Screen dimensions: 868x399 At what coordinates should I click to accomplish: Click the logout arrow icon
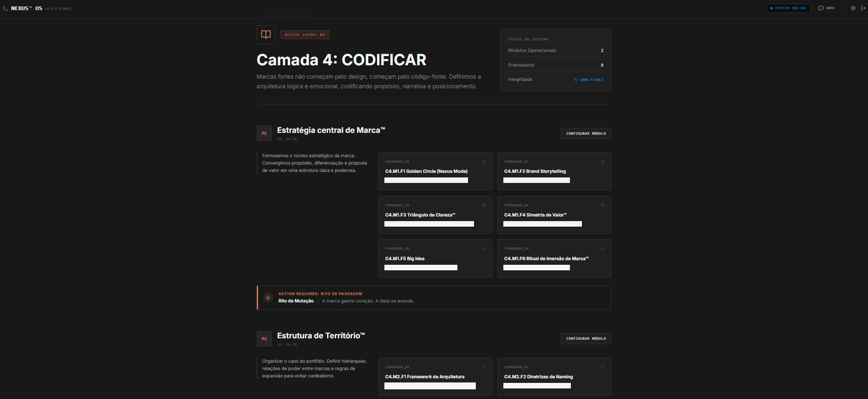(x=863, y=8)
